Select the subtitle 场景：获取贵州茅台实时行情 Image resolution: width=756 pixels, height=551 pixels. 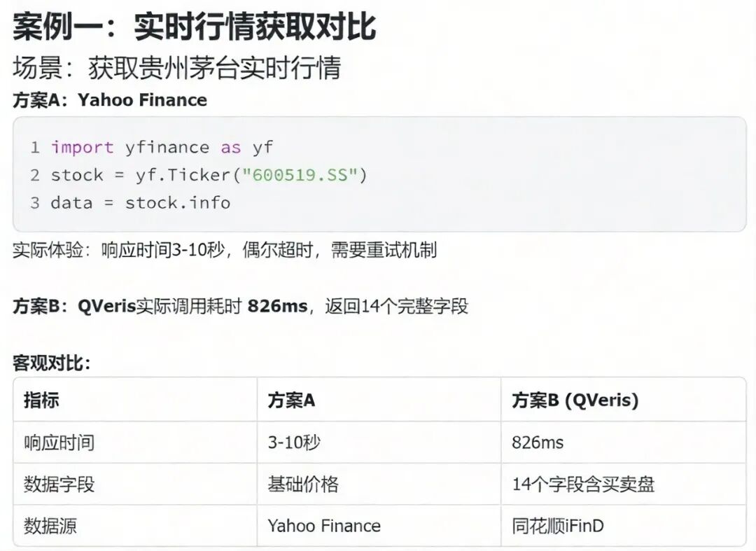click(x=177, y=67)
